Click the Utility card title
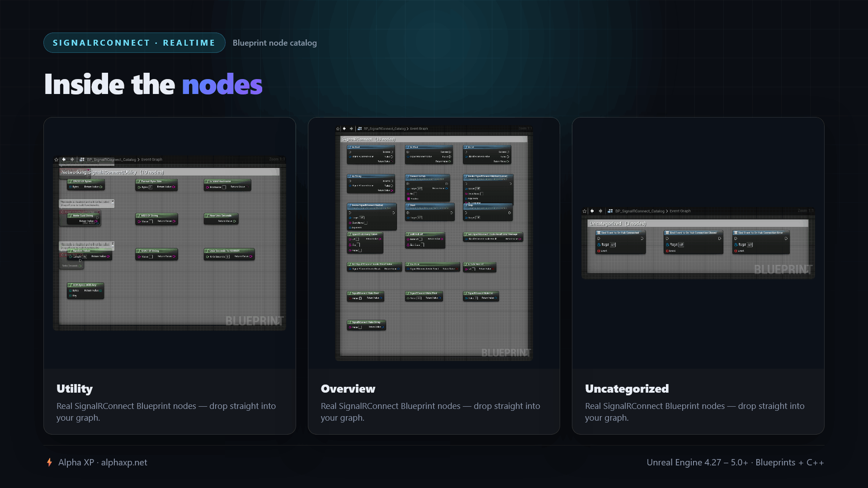The width and height of the screenshot is (868, 488). coord(75,389)
